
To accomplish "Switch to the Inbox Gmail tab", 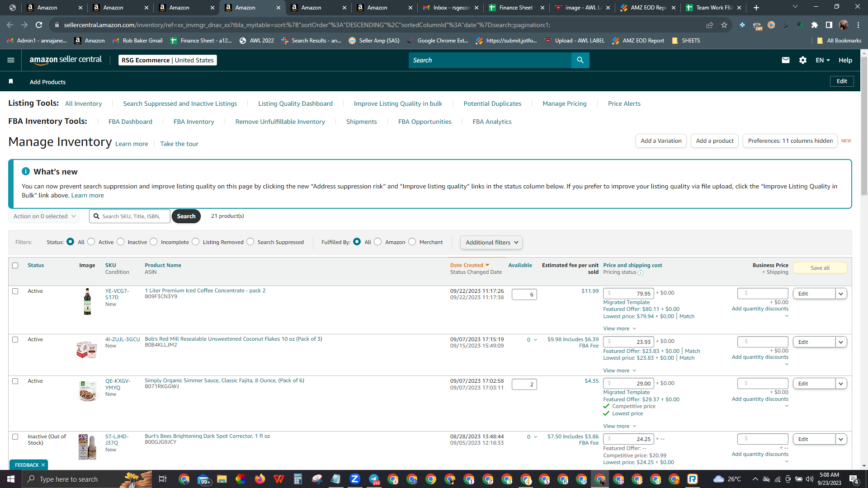I will pos(450,8).
